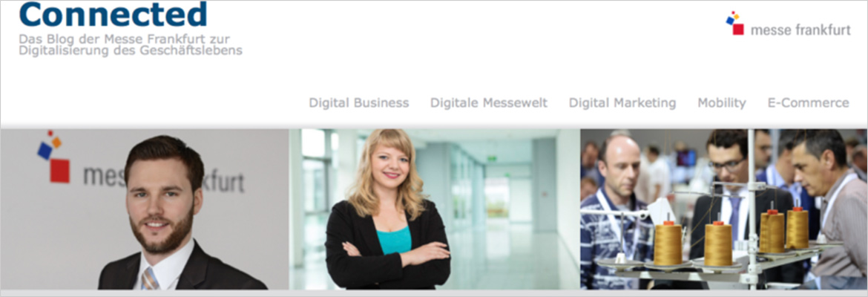The image size is (868, 297).
Task: Open the blonde woman with crossed arms image
Action: coord(434,209)
